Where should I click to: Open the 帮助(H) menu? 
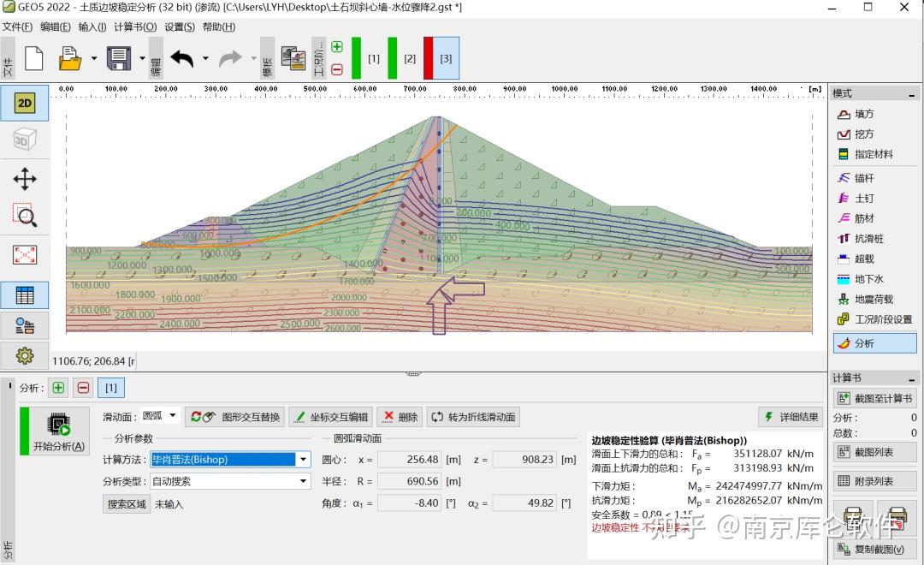219,27
